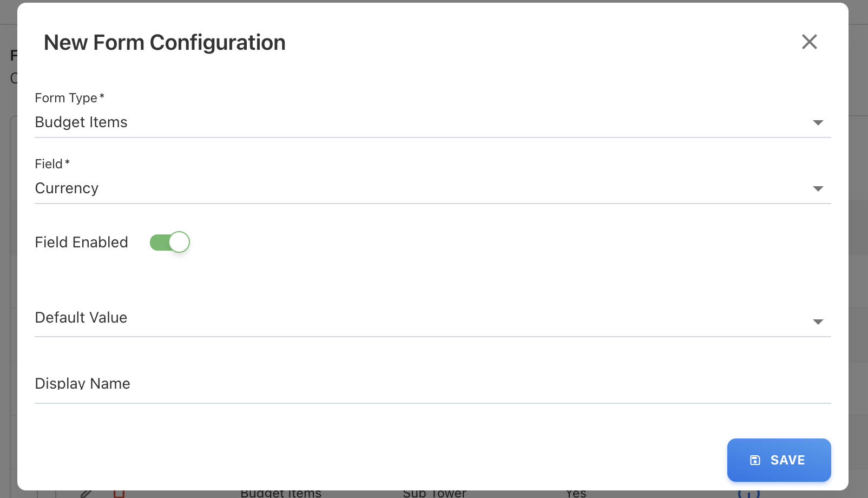The width and height of the screenshot is (868, 498).
Task: Open Form Type showing Budget Items
Action: tap(422, 122)
